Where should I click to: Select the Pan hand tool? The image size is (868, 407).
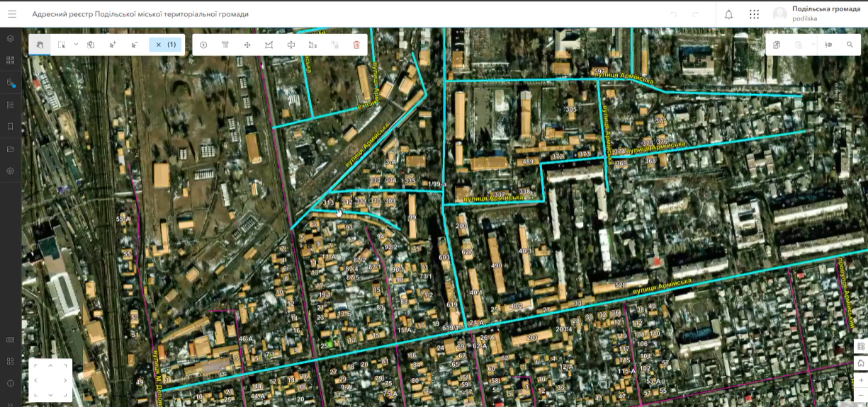coord(40,45)
